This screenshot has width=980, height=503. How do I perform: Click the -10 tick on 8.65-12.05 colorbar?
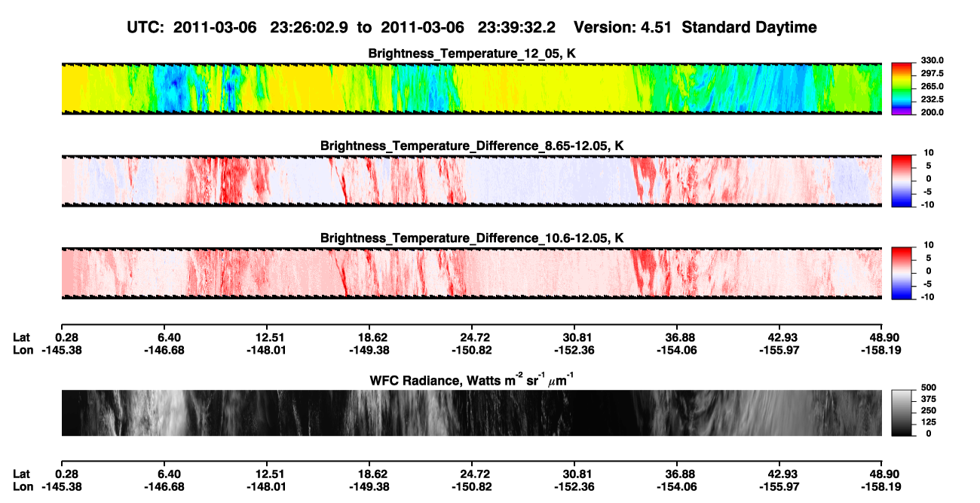pos(927,204)
